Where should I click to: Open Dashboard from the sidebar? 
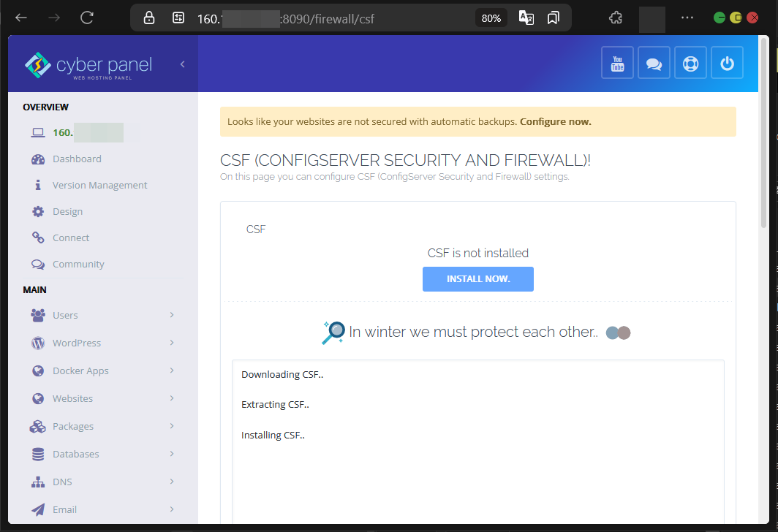tap(77, 159)
